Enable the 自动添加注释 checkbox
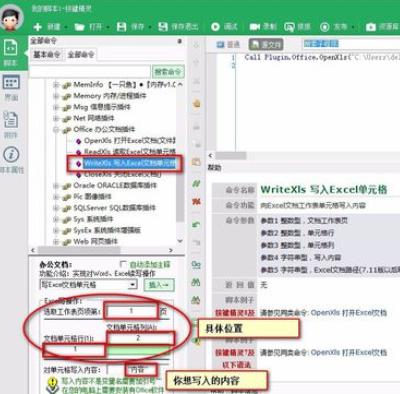This screenshot has width=400, height=394. [x=123, y=264]
